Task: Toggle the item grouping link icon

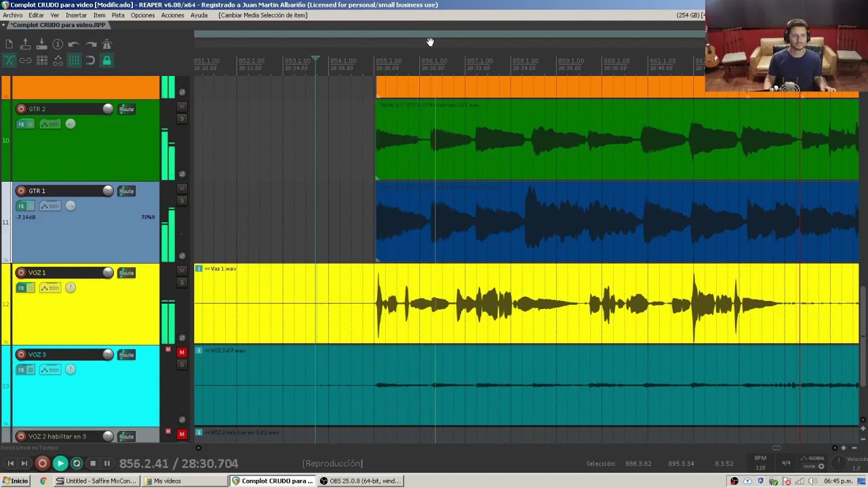Action: [x=25, y=61]
